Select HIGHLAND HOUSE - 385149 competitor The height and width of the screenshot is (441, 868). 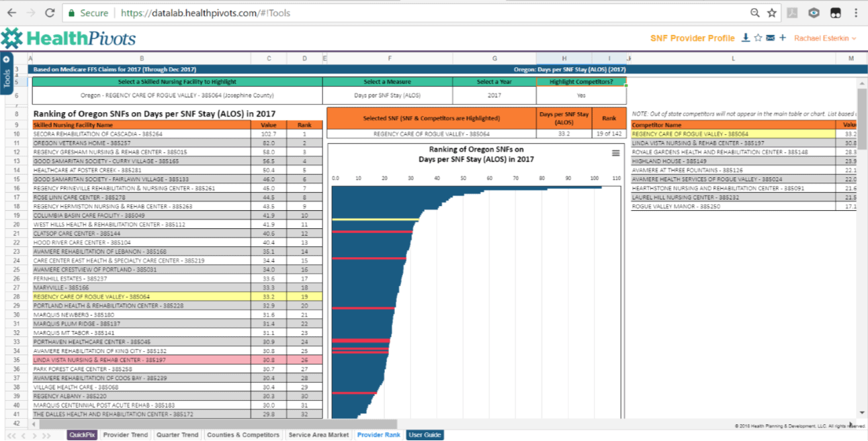[733, 161]
